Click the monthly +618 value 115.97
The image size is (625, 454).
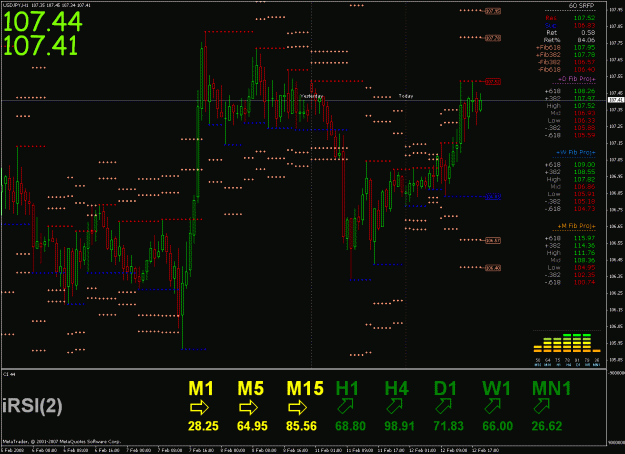pyautogui.click(x=584, y=238)
